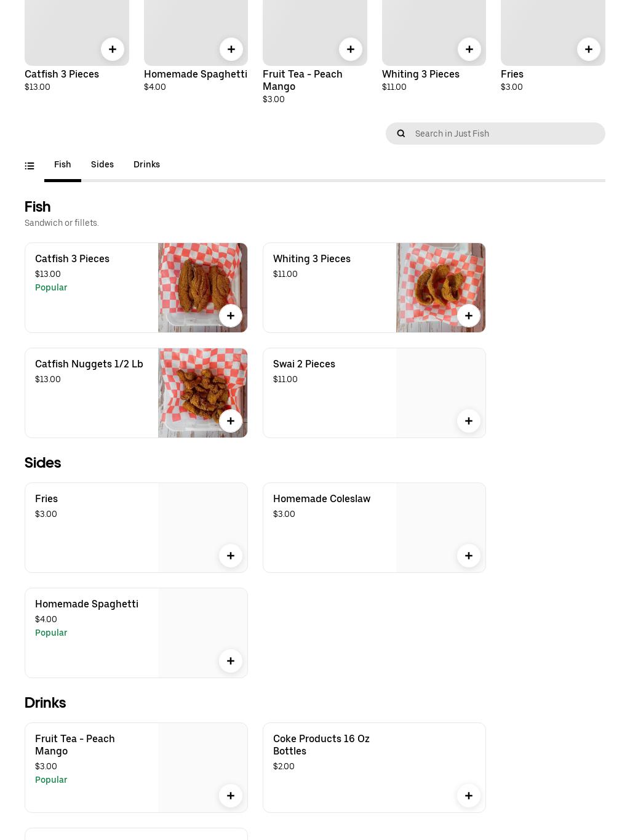Add Coke Products 16 Oz Bottles
Viewport: 630px width, 840px height.
click(469, 795)
